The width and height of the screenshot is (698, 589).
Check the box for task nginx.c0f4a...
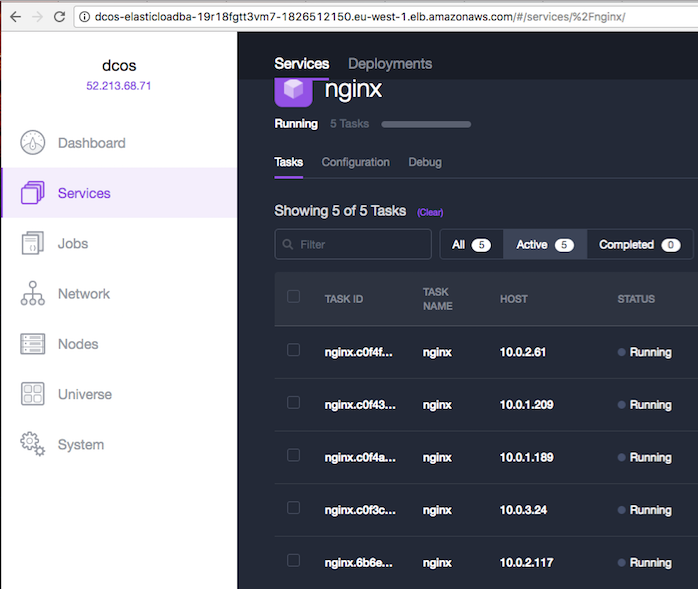(x=293, y=455)
